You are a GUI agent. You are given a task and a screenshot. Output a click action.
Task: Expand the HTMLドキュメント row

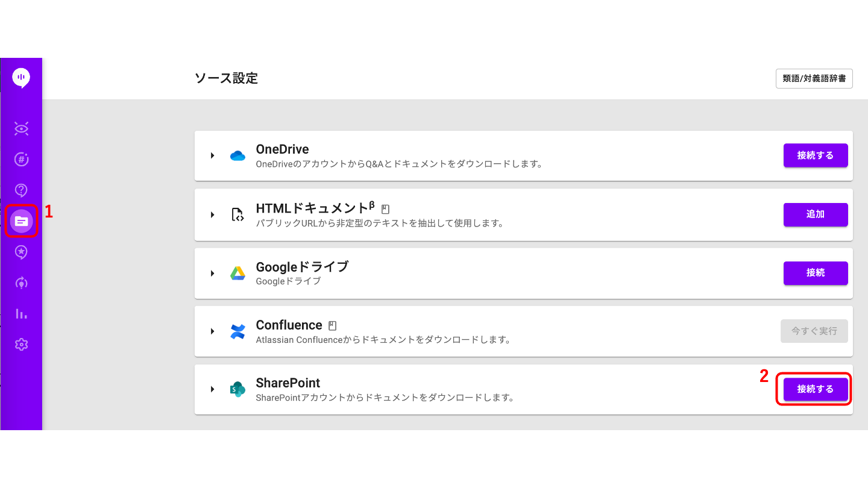pyautogui.click(x=212, y=214)
